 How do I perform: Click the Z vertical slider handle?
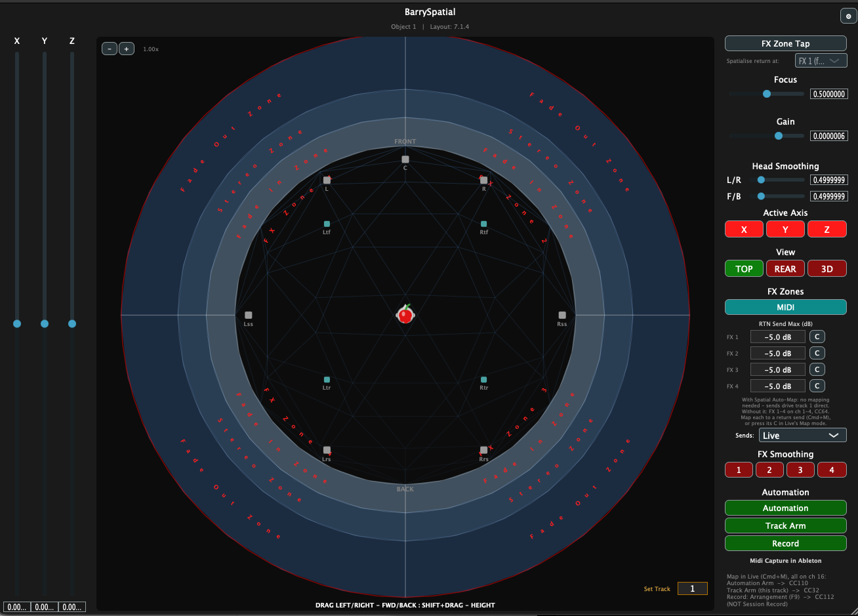[72, 323]
